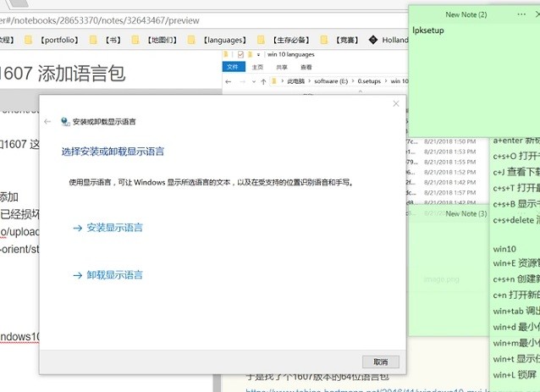Image resolution: width=540 pixels, height=392 pixels.
Task: Click the globe icon in dialog title
Action: pyautogui.click(x=64, y=122)
